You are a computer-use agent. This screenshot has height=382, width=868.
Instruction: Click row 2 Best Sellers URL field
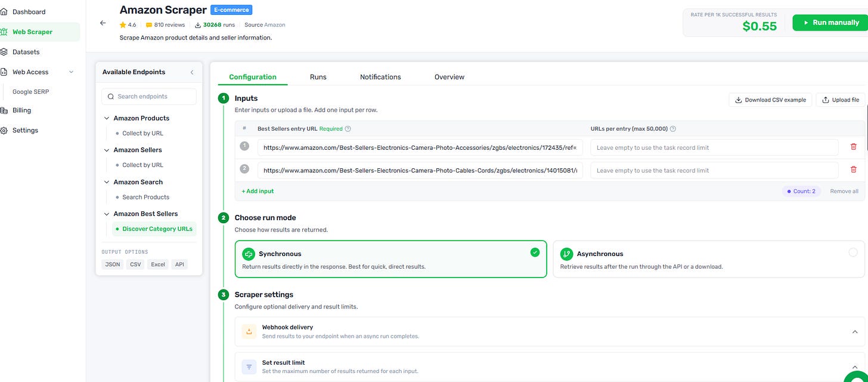(x=420, y=170)
